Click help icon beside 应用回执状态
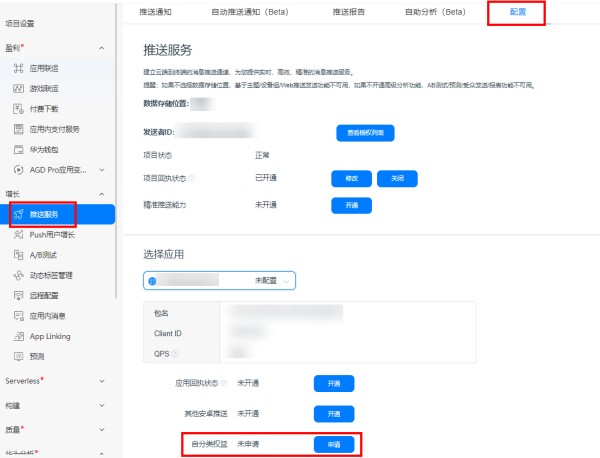The height and width of the screenshot is (458, 600). point(224,383)
